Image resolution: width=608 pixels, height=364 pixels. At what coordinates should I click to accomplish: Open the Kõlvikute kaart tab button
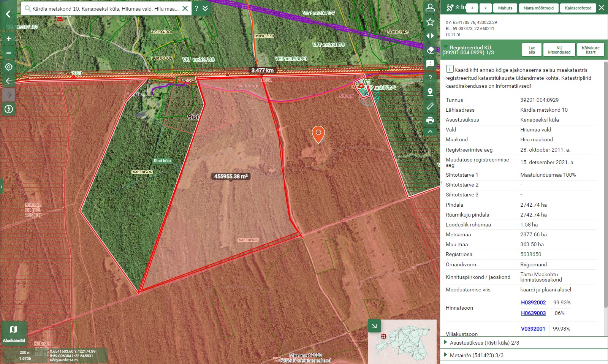point(590,50)
